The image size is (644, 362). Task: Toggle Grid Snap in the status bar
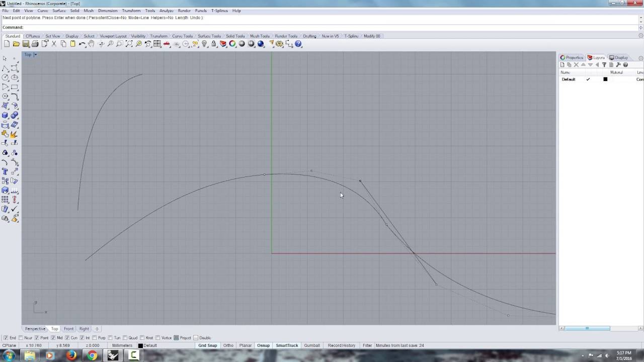[207, 345]
